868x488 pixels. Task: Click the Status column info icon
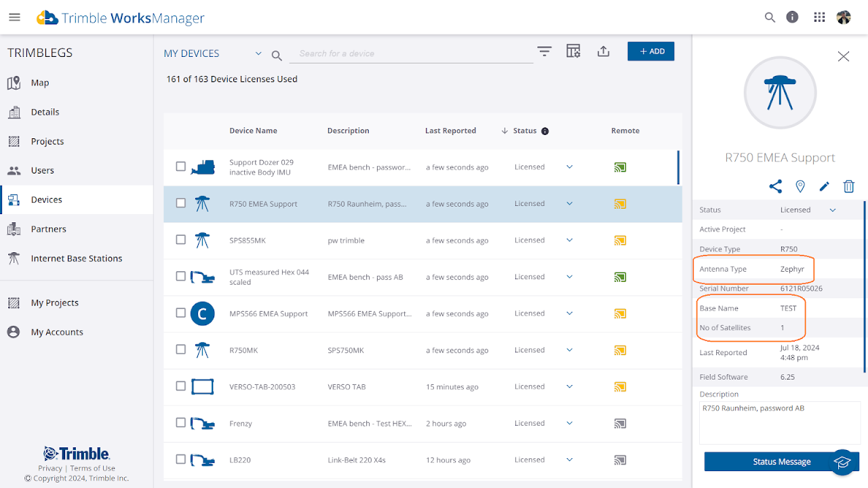click(545, 131)
